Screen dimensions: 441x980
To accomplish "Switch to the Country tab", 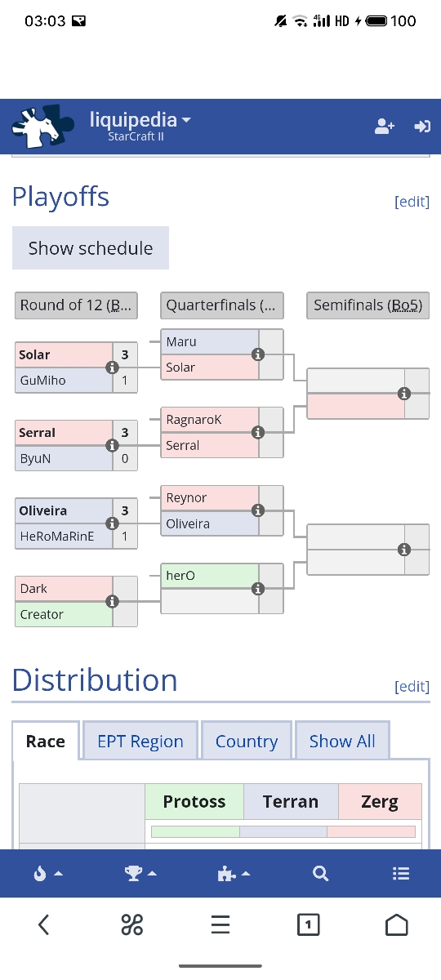I will point(247,742).
